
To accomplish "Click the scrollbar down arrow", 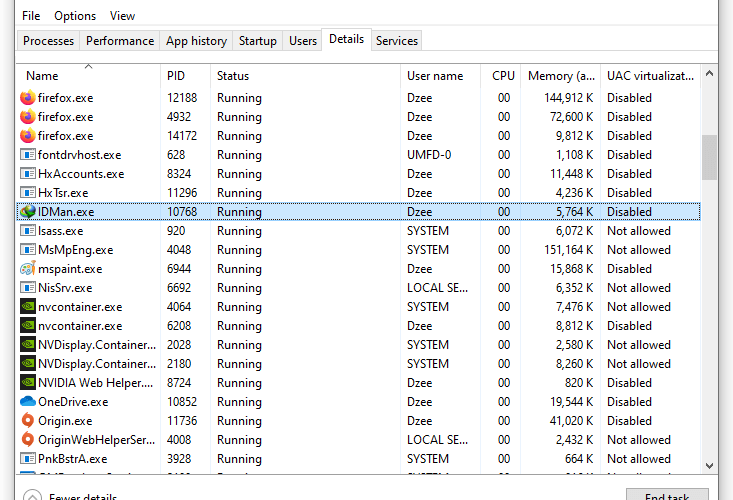I will tap(709, 465).
